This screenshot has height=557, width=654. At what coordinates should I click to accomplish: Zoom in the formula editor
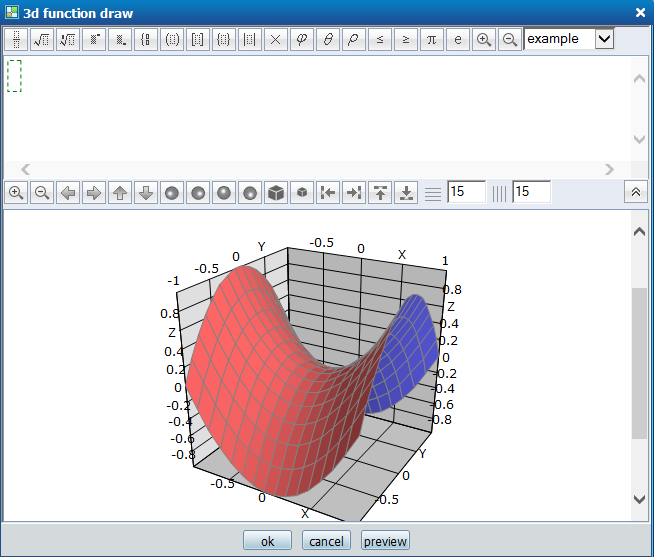click(483, 40)
